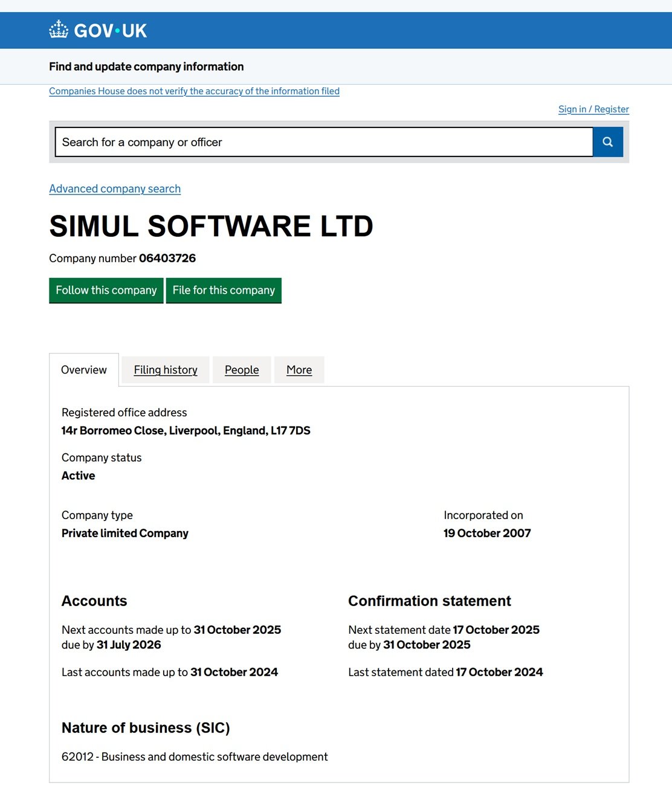Click the SIMUL SOFTWARE LTD company heading

211,226
